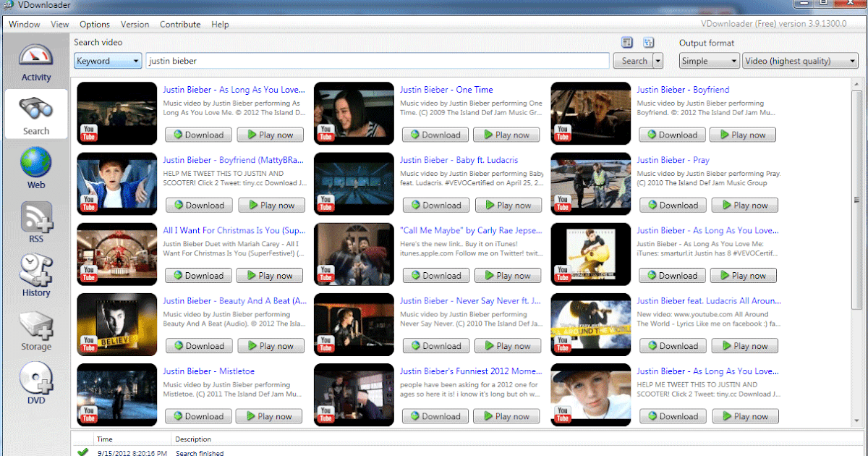Viewport: 868px width, 456px height.
Task: Download the Never Say Never video
Action: [435, 345]
